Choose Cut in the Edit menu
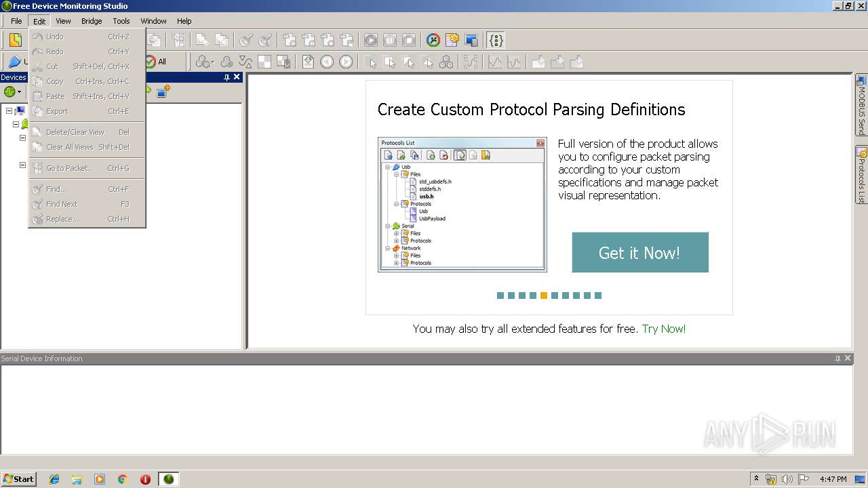Viewport: 868px width, 488px height. coord(87,66)
